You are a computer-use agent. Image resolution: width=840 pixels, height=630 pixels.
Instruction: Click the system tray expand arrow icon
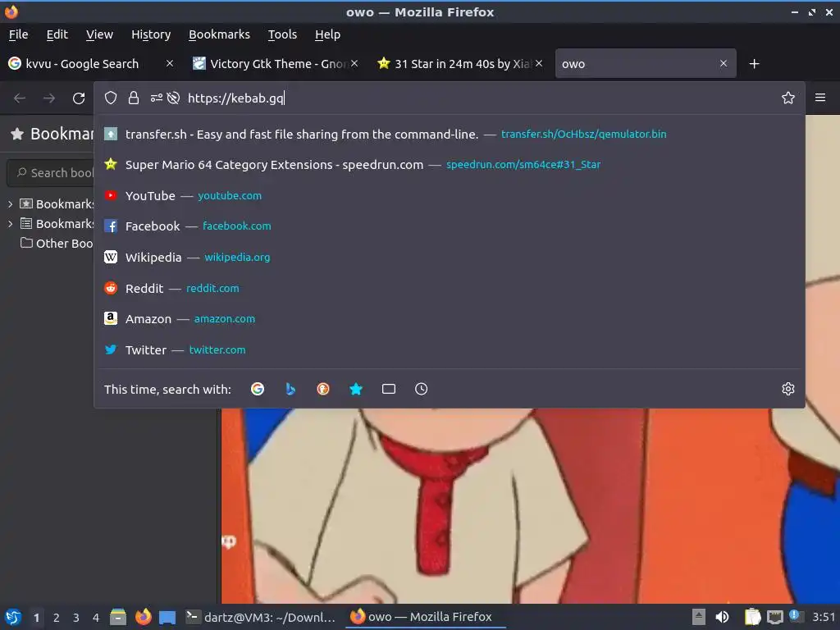click(x=699, y=617)
